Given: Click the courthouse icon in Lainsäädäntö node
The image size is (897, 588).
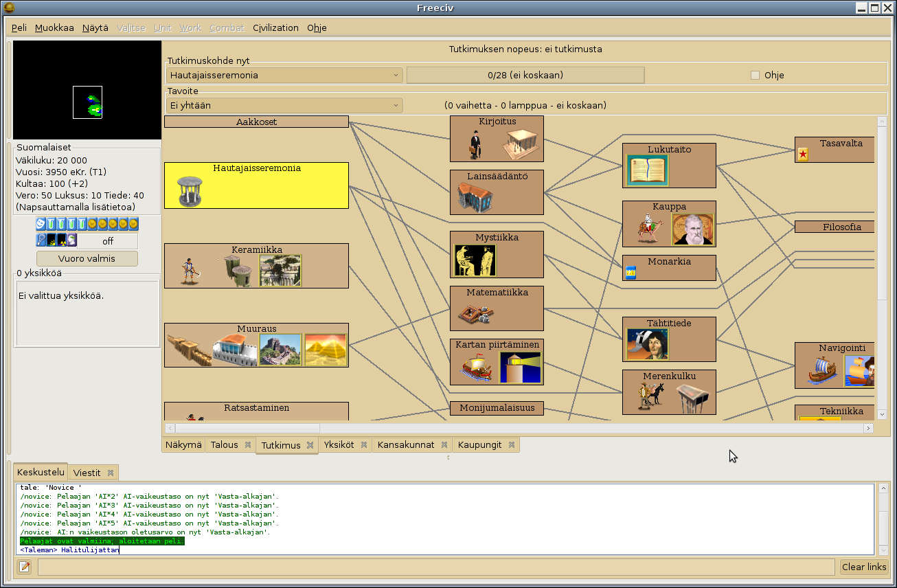Looking at the screenshot, I should click(477, 198).
